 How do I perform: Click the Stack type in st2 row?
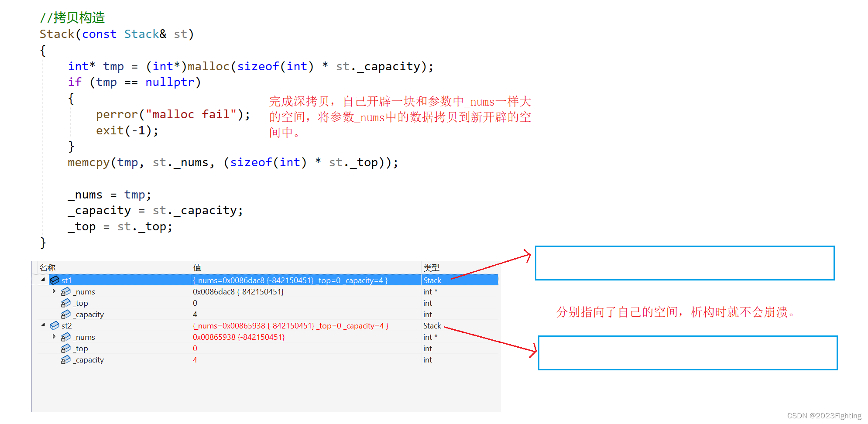(x=432, y=325)
